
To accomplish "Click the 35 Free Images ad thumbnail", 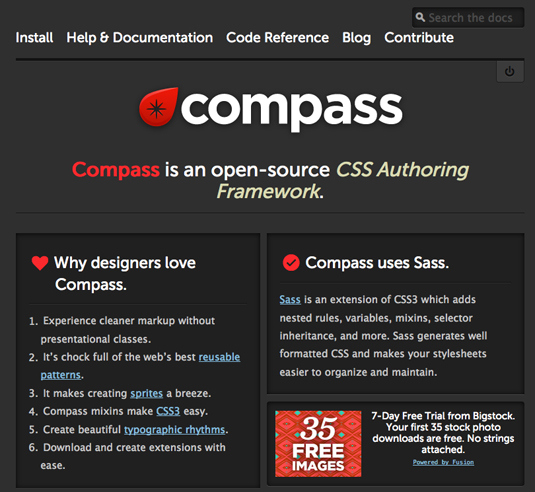I will point(318,444).
